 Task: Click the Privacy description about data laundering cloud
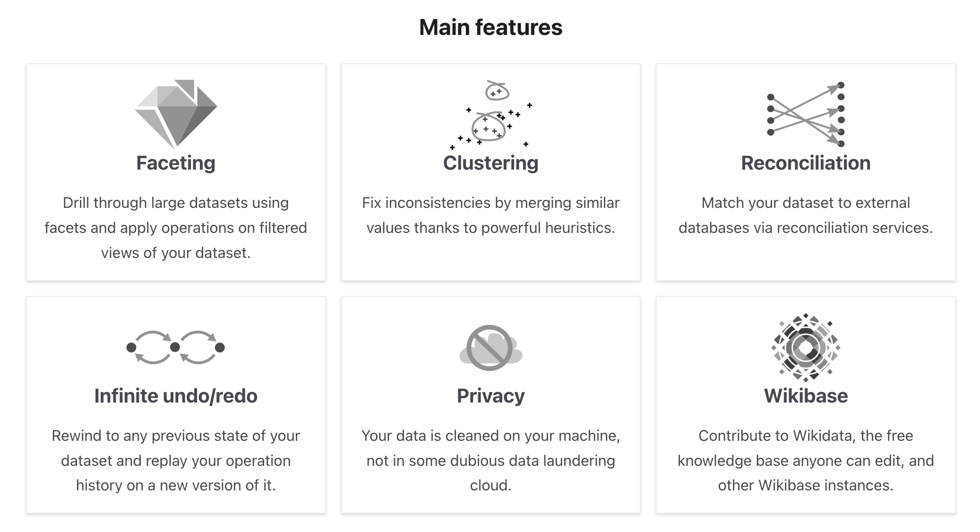491,461
